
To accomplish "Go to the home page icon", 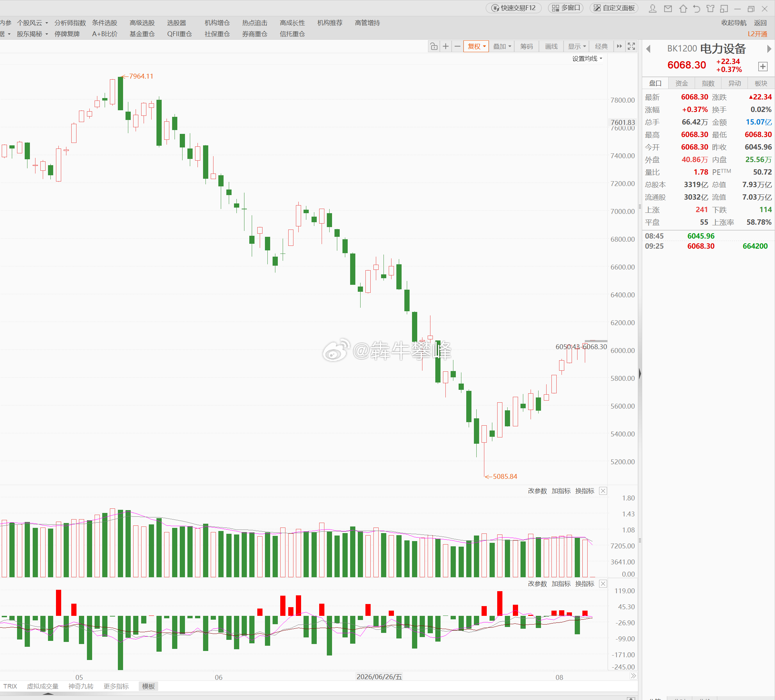I will coord(683,8).
